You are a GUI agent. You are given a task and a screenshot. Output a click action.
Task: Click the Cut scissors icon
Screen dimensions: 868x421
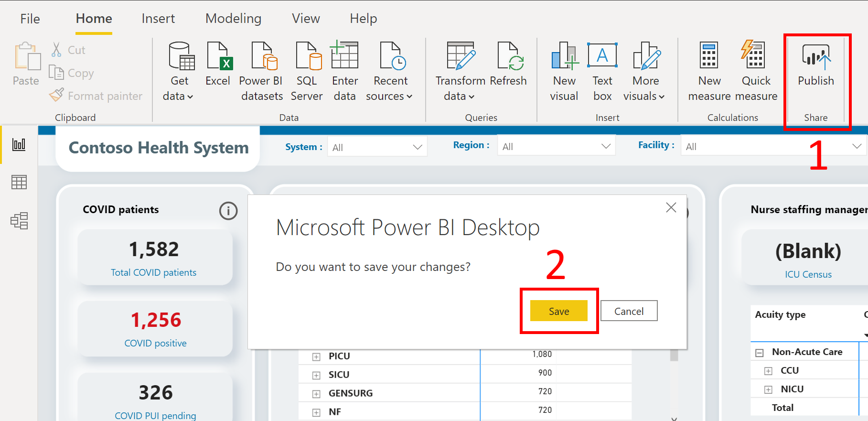coord(56,50)
